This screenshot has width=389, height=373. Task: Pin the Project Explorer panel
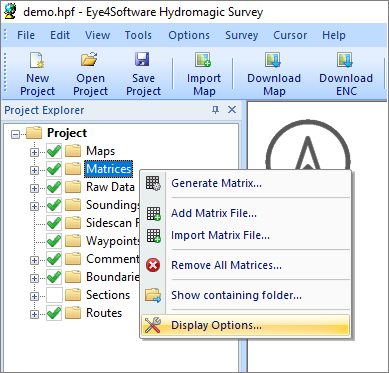click(x=216, y=110)
